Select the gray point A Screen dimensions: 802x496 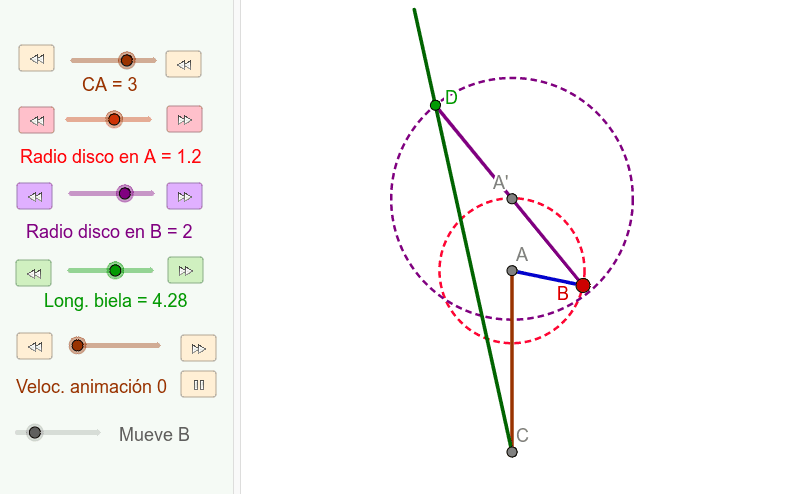point(512,270)
